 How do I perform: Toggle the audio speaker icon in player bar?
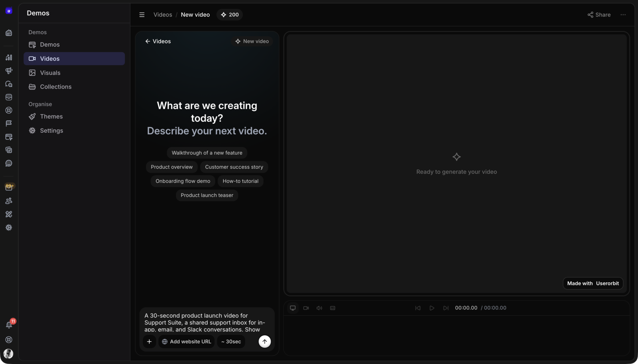coord(319,308)
